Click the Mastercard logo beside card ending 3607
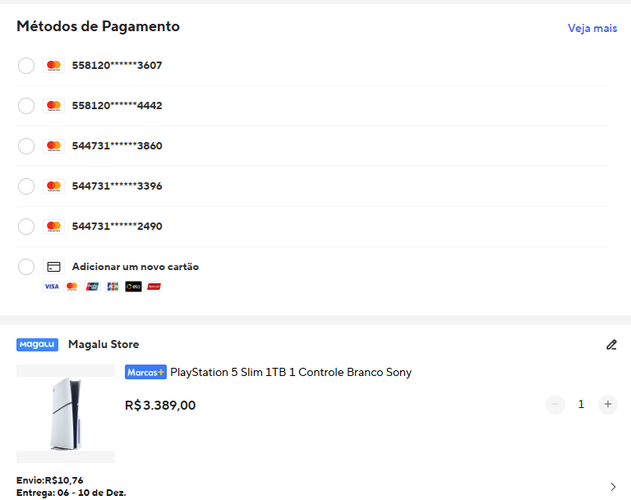 pos(54,65)
